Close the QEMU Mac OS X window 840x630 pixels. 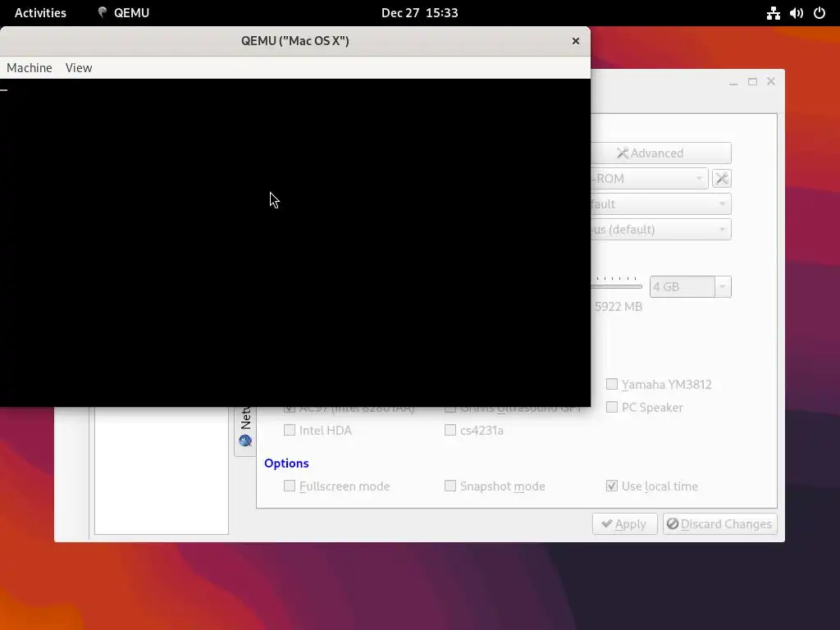(x=575, y=41)
